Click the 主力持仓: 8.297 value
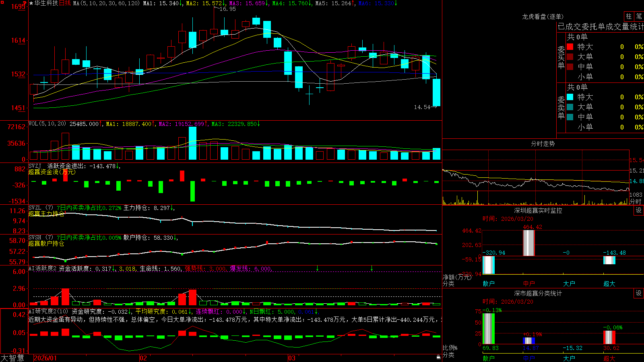 pyautogui.click(x=147, y=208)
